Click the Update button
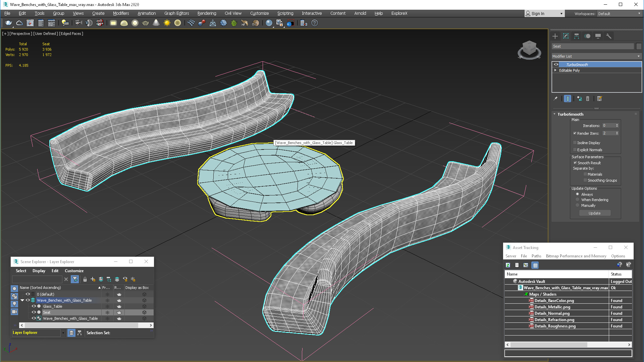This screenshot has height=362, width=644. 595,213
